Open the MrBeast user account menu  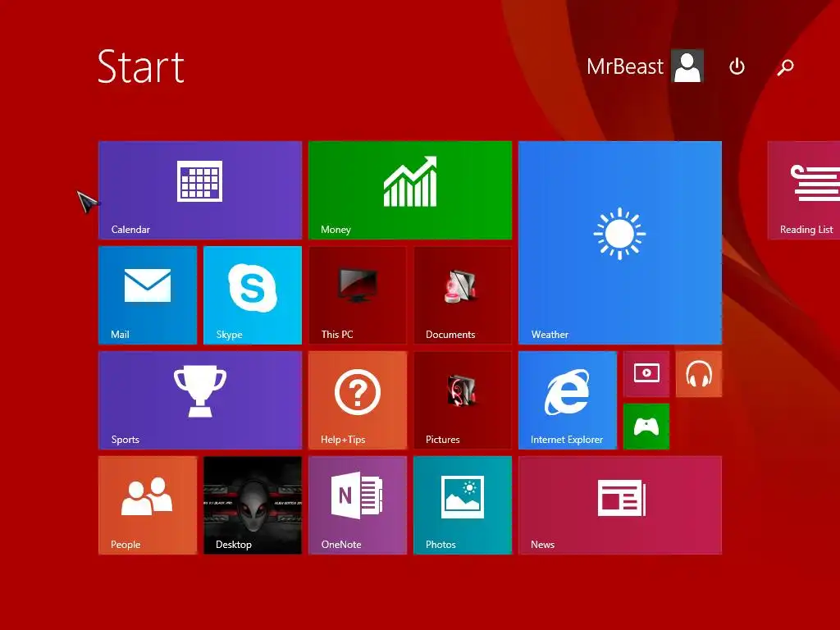tap(645, 66)
